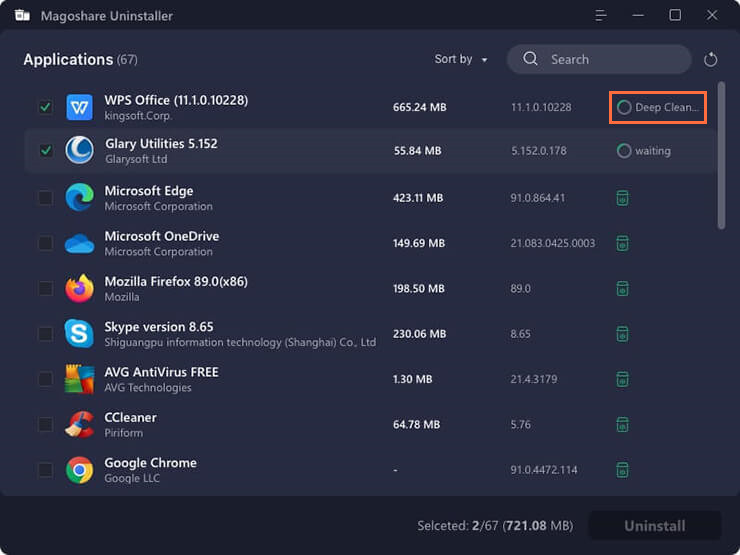Select the Skype version 8.65 name
Image resolution: width=740 pixels, height=555 pixels.
[x=159, y=327]
